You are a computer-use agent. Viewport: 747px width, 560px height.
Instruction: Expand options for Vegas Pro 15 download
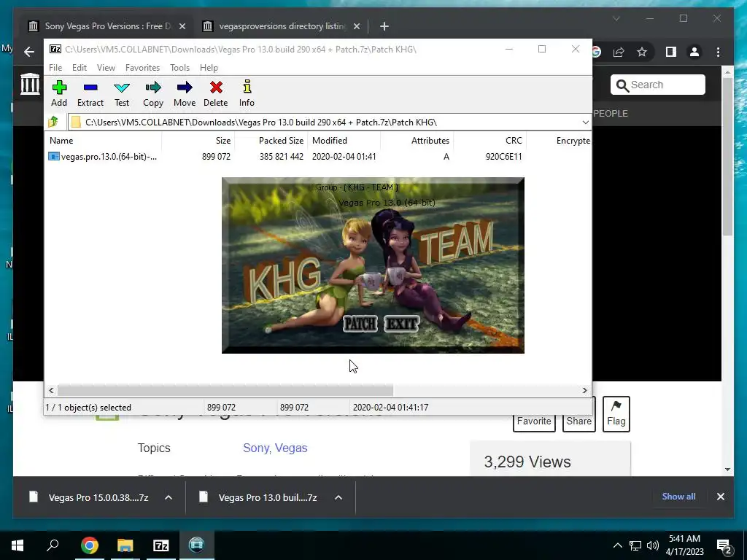pyautogui.click(x=169, y=497)
